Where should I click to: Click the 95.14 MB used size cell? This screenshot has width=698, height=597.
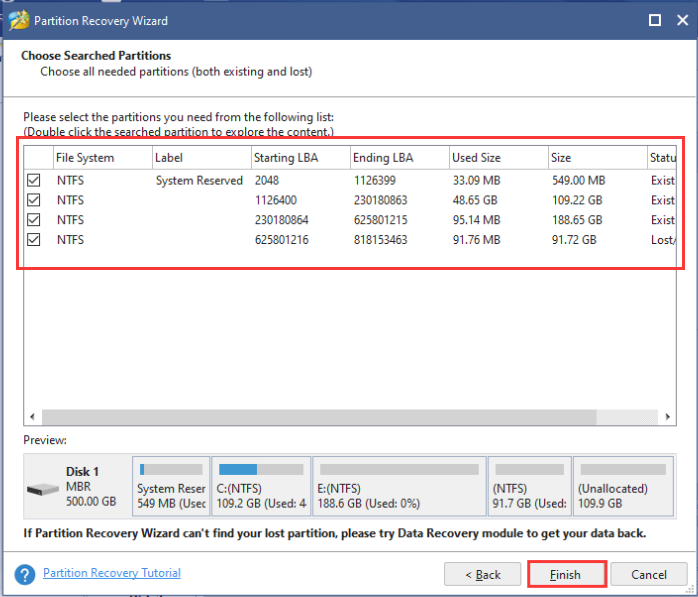pyautogui.click(x=476, y=220)
